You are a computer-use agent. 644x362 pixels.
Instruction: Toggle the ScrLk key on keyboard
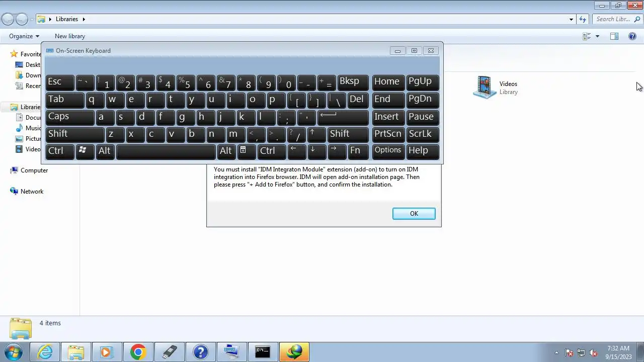423,134
